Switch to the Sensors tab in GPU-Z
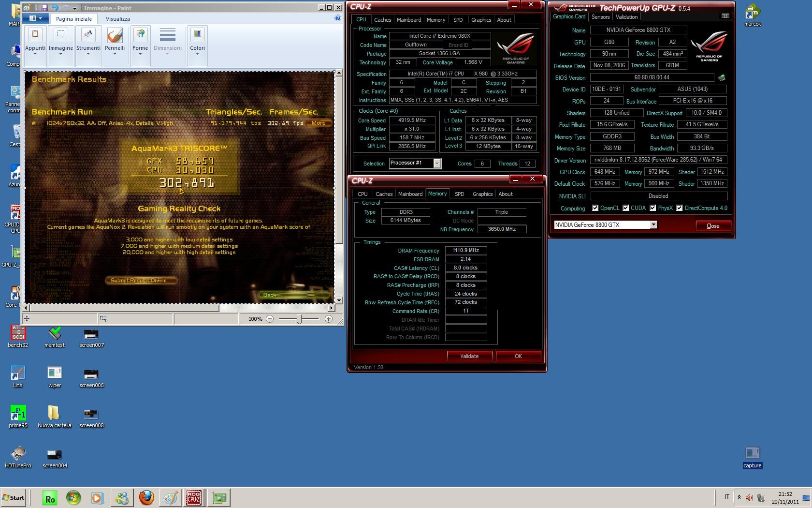Image resolution: width=812 pixels, height=508 pixels. (600, 17)
